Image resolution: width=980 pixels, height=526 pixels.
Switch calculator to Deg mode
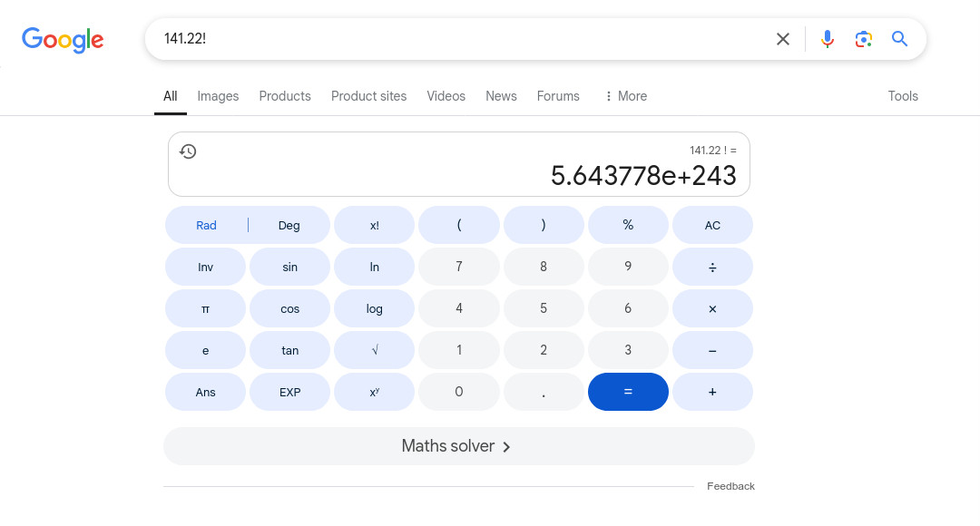(289, 225)
